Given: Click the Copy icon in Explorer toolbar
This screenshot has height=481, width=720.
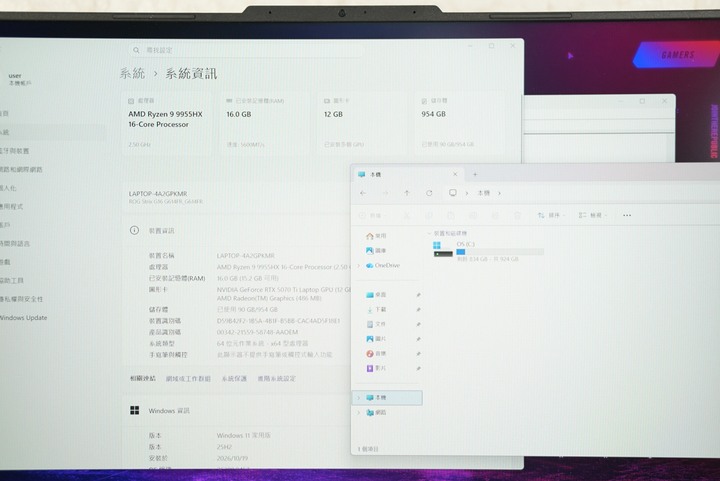Looking at the screenshot, I should tap(429, 215).
